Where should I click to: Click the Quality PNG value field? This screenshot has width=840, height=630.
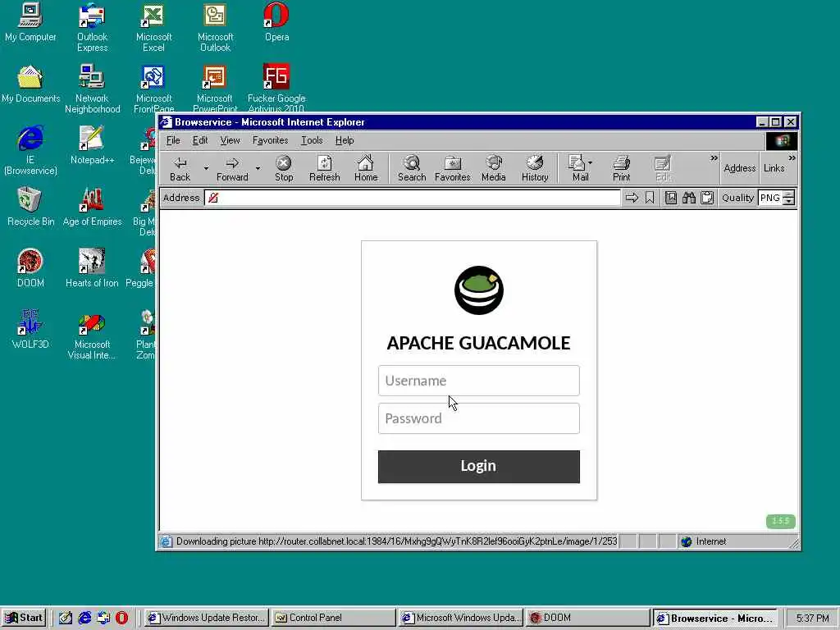[769, 198]
